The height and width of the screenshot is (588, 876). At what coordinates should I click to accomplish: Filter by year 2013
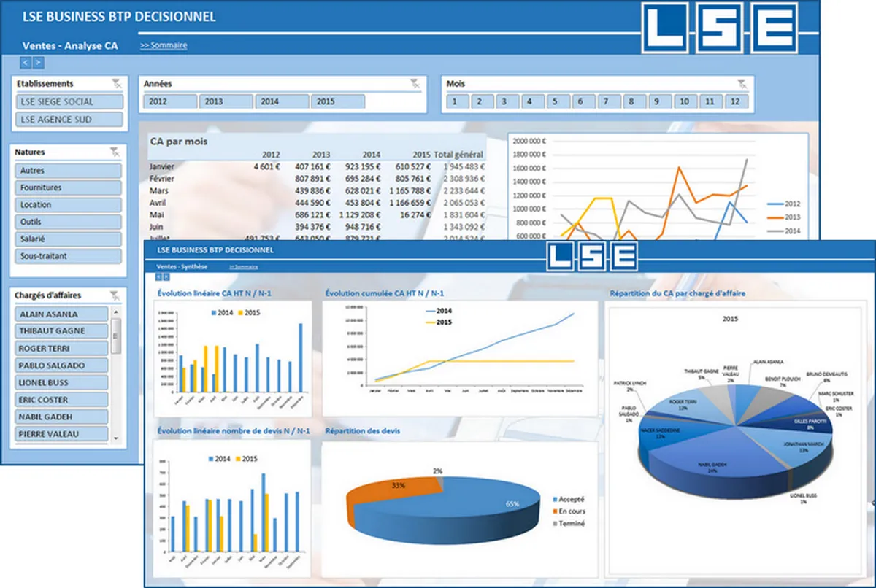[226, 101]
